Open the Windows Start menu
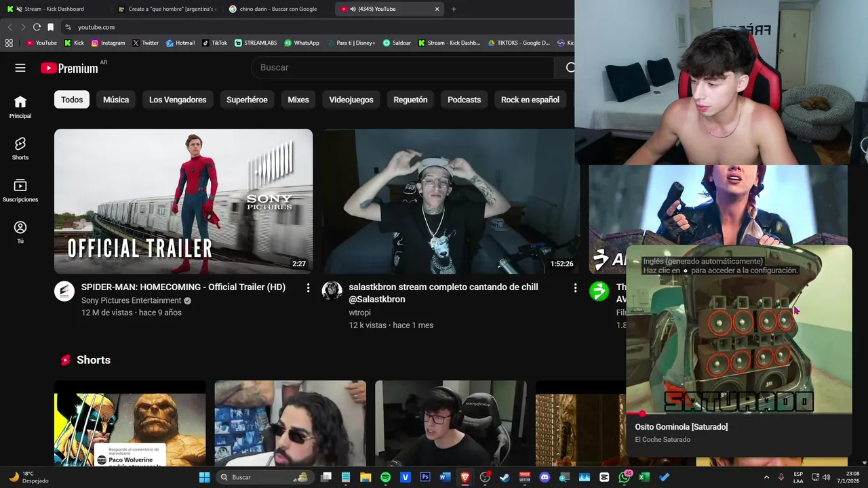Screen dimensions: 868x488 pos(204,477)
